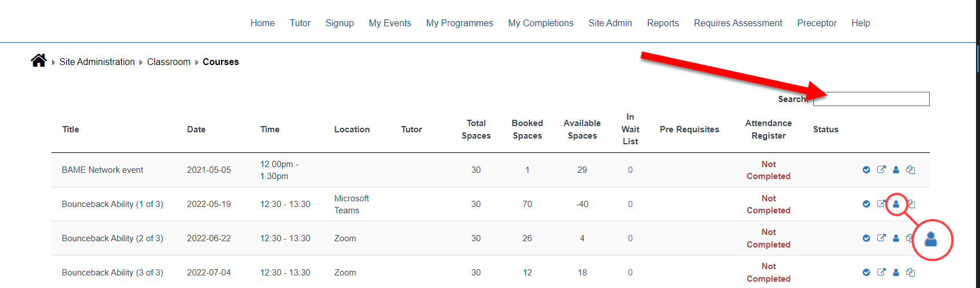Viewport: 980px width, 288px height.
Task: Click checkmark icon for Bounceback Ability (2 of 3)
Action: click(866, 238)
